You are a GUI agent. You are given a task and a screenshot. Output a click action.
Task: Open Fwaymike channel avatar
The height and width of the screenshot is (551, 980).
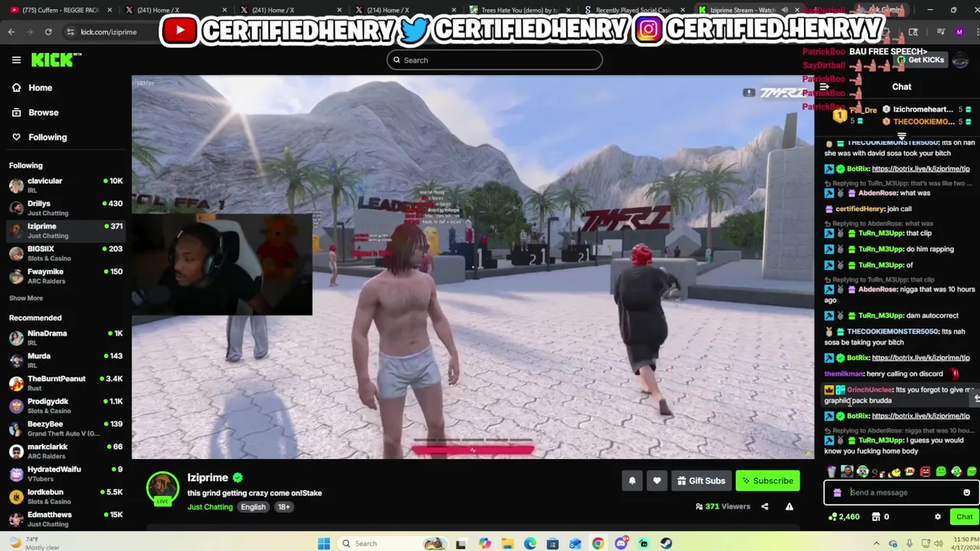pyautogui.click(x=16, y=276)
